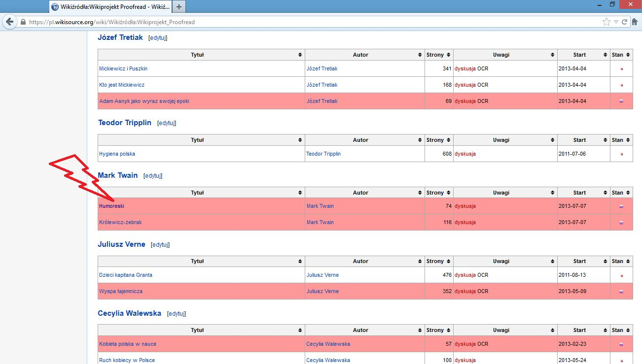Click status icon for Adam Asnyk row
The image size is (642, 364).
coord(621,101)
